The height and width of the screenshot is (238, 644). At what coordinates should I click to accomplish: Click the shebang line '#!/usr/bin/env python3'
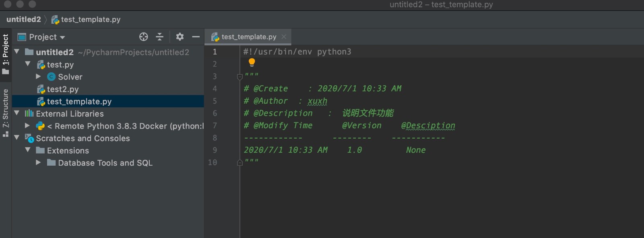(x=297, y=51)
